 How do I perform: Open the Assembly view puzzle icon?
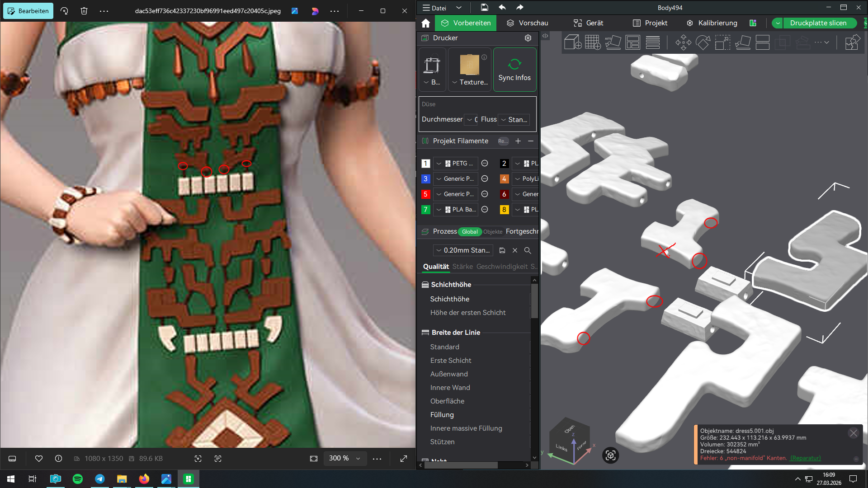coord(852,42)
